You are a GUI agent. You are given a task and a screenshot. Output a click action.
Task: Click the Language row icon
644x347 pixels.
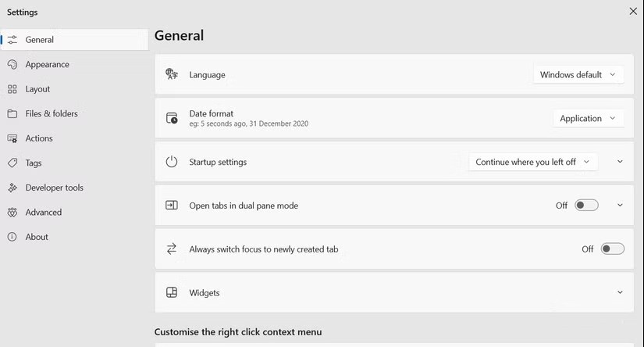click(x=172, y=75)
